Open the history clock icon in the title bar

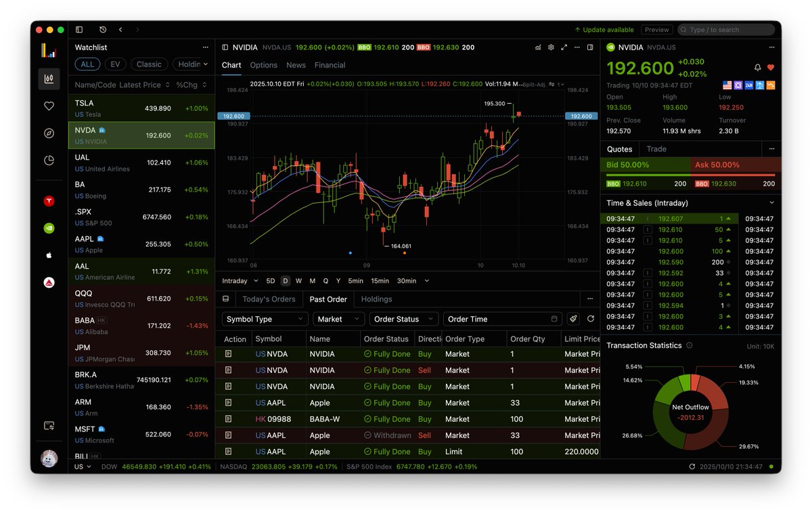(102, 30)
